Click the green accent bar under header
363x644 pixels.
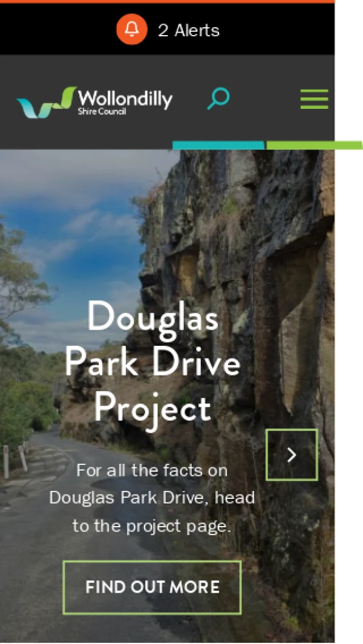(315, 145)
